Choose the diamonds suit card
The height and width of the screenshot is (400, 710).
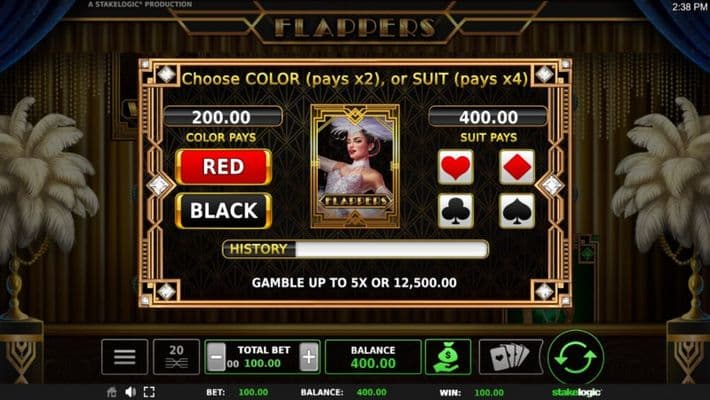pyautogui.click(x=517, y=167)
